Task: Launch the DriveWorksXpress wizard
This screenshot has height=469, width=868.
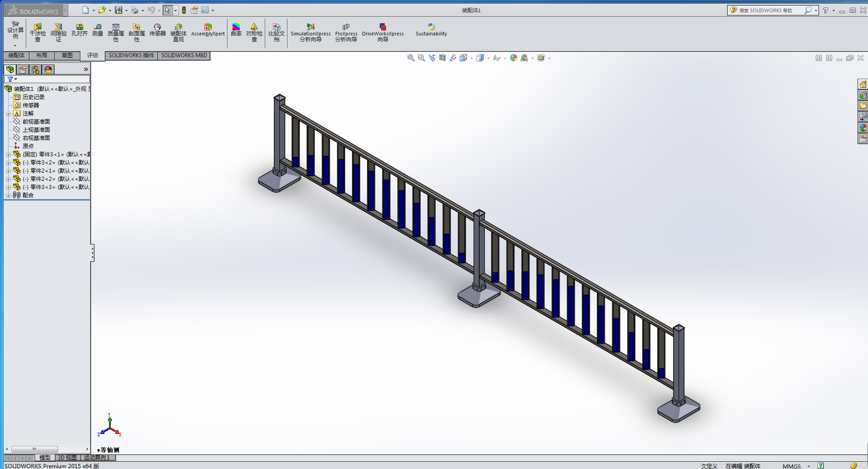Action: click(x=383, y=32)
